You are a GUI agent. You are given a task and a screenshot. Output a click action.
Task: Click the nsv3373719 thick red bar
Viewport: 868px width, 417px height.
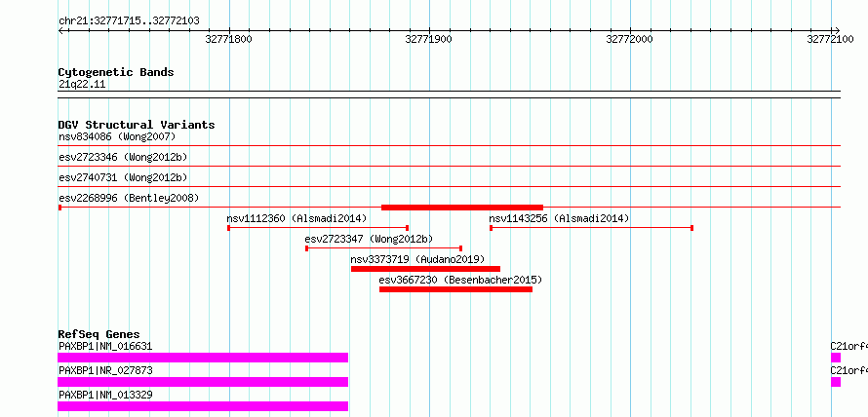coord(425,269)
